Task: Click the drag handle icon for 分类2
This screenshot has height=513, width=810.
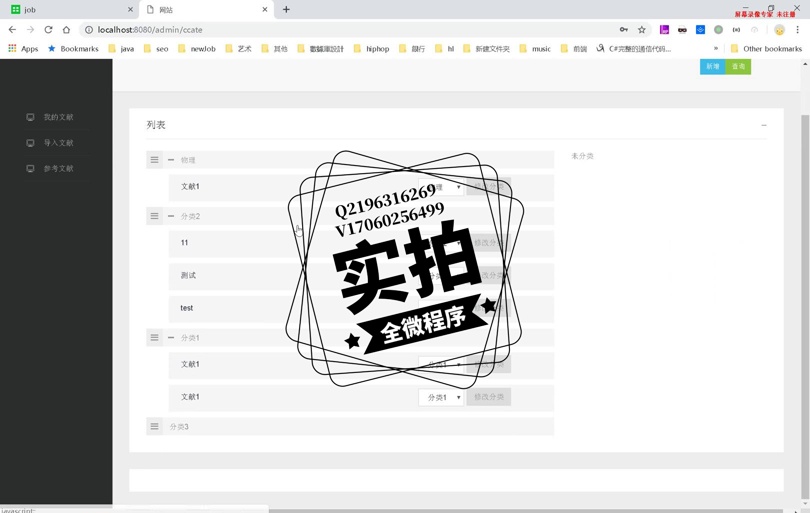Action: [x=154, y=216]
